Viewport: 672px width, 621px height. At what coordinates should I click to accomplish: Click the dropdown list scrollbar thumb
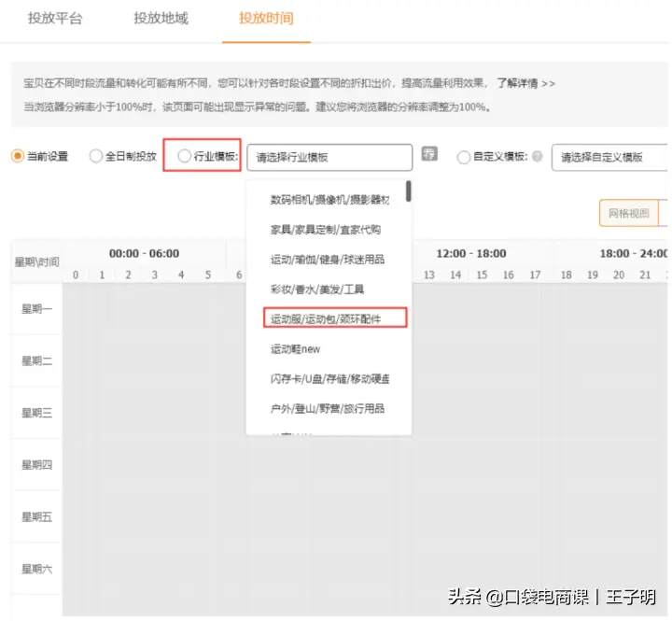[409, 191]
